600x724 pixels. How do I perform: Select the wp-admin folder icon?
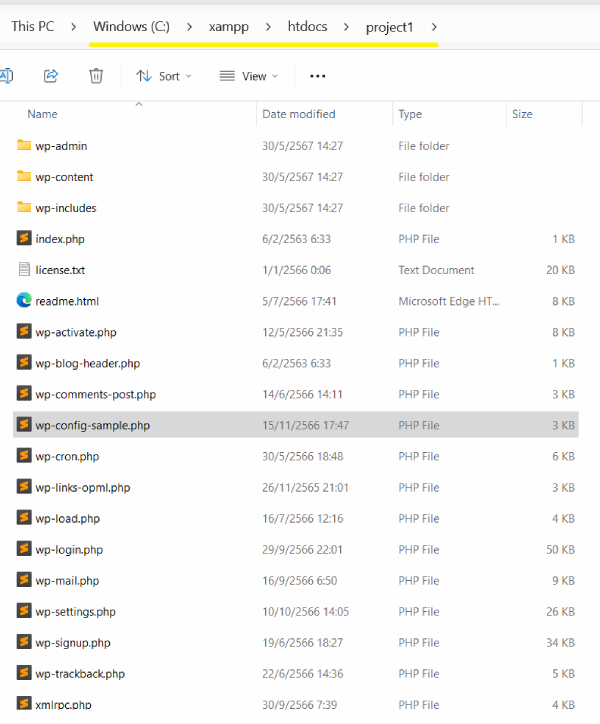pos(24,145)
